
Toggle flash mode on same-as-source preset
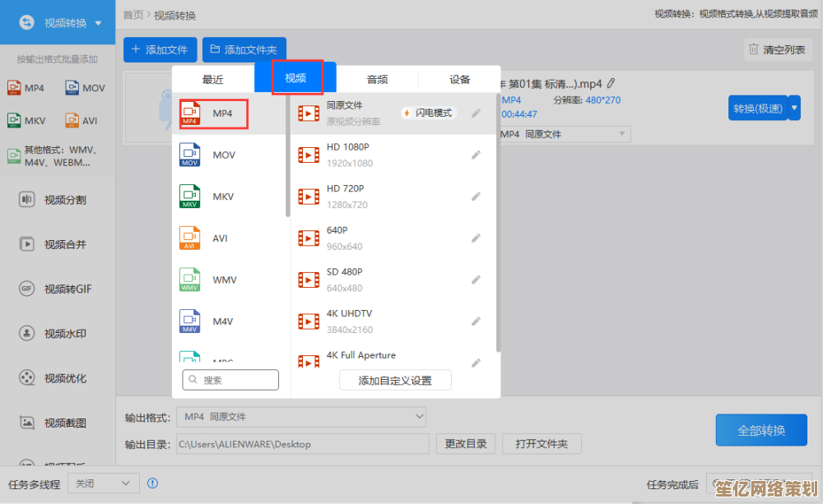[x=428, y=113]
